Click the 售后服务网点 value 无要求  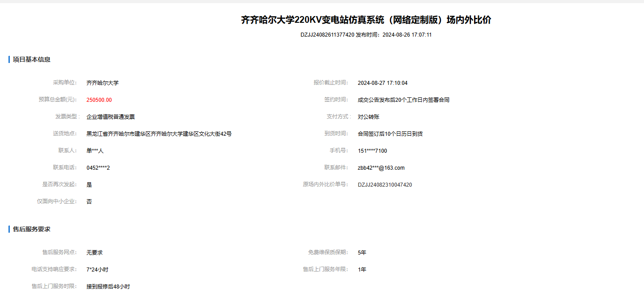[x=95, y=253]
